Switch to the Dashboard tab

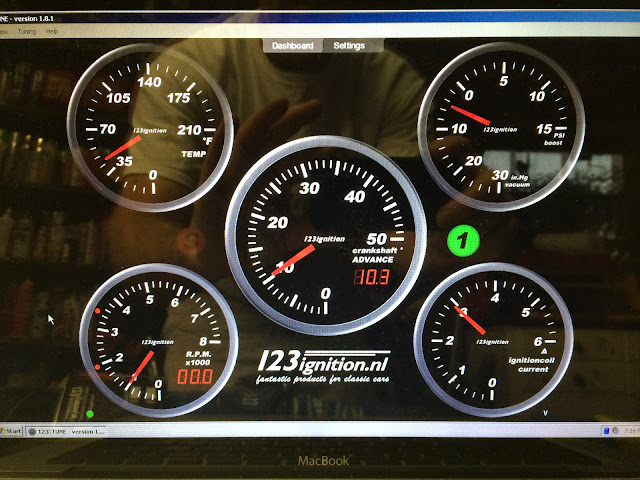[x=293, y=45]
